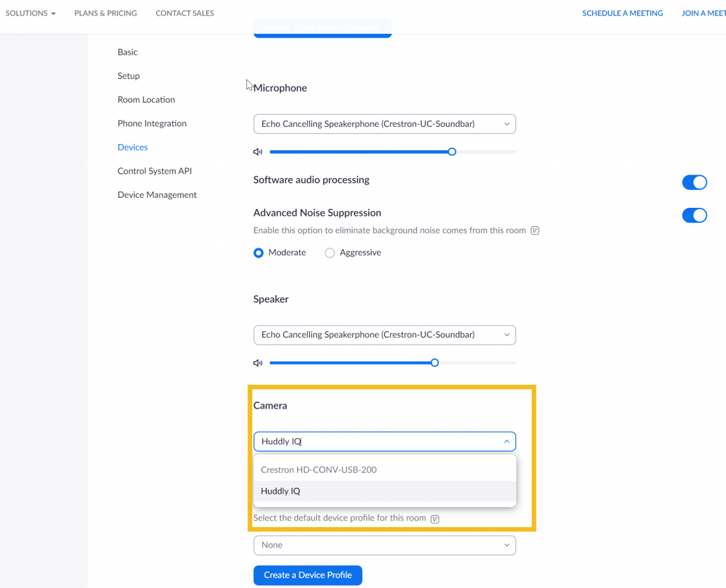The image size is (726, 588).
Task: Open info icon beside default device profile text
Action: (435, 519)
